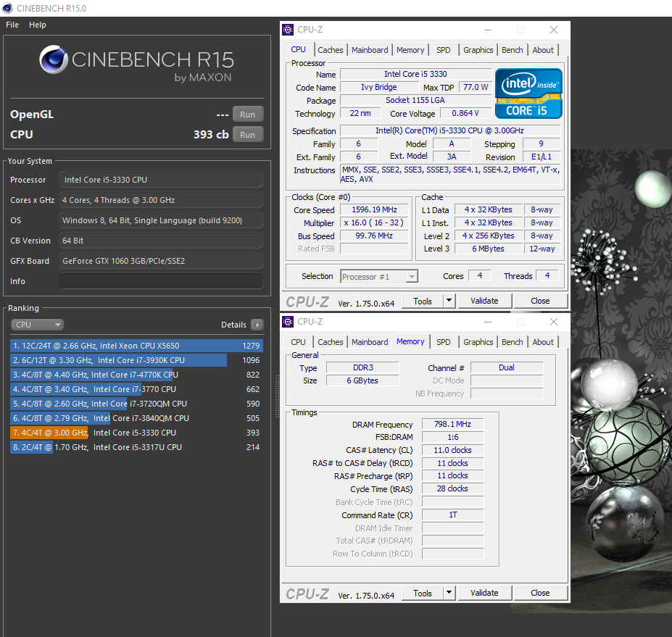Click the 393 cb CPU score
Viewport: 672px width, 637px height.
coord(211,135)
